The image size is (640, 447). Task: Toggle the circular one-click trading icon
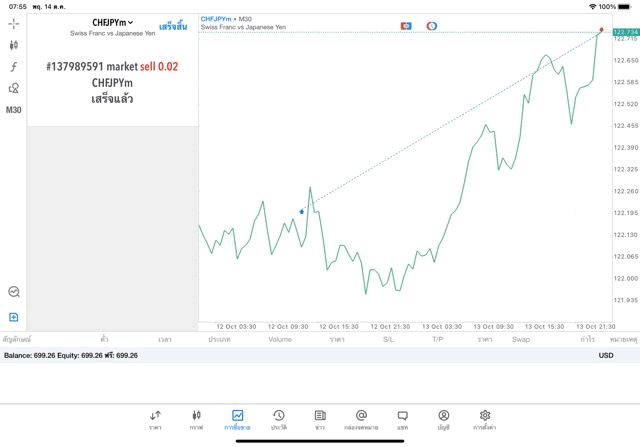click(431, 25)
